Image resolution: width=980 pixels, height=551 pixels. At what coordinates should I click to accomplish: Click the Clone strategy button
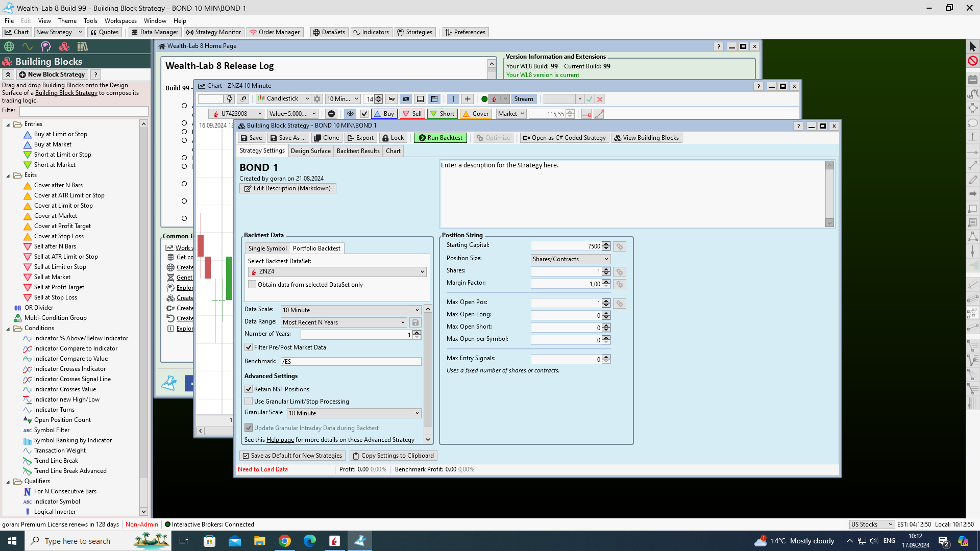(x=326, y=138)
